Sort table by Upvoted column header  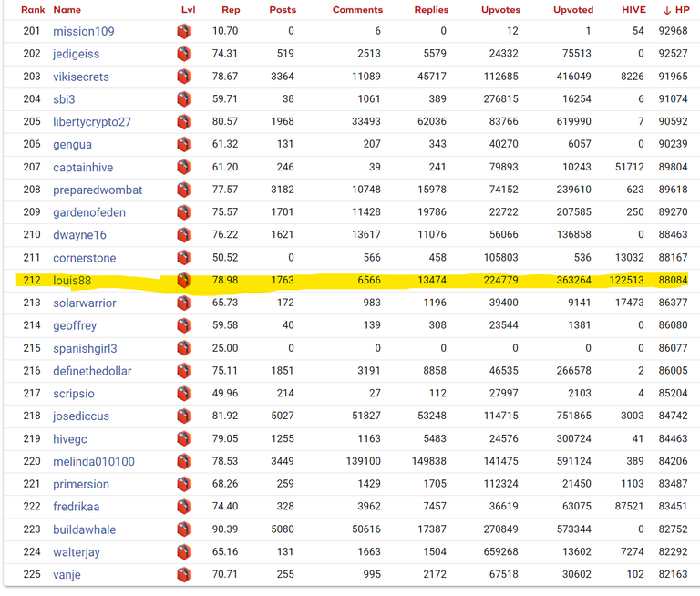coord(573,10)
